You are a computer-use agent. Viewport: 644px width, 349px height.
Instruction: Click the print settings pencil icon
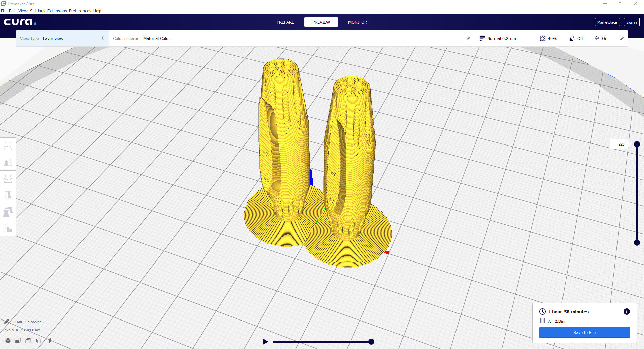[x=622, y=38]
